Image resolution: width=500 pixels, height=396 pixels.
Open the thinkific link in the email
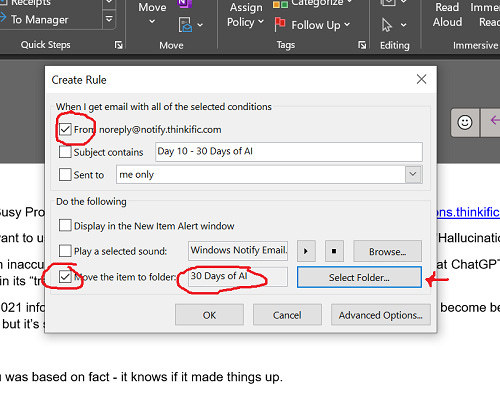[x=468, y=212]
